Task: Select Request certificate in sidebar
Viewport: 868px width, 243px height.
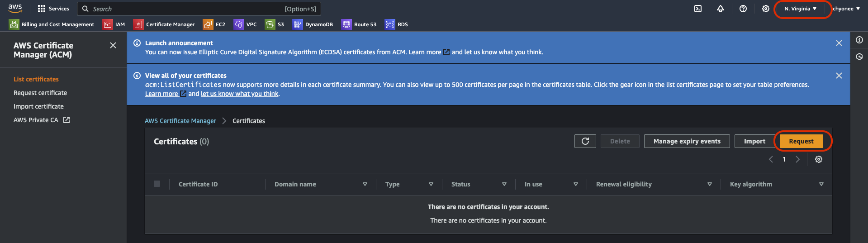Action: pyautogui.click(x=40, y=93)
